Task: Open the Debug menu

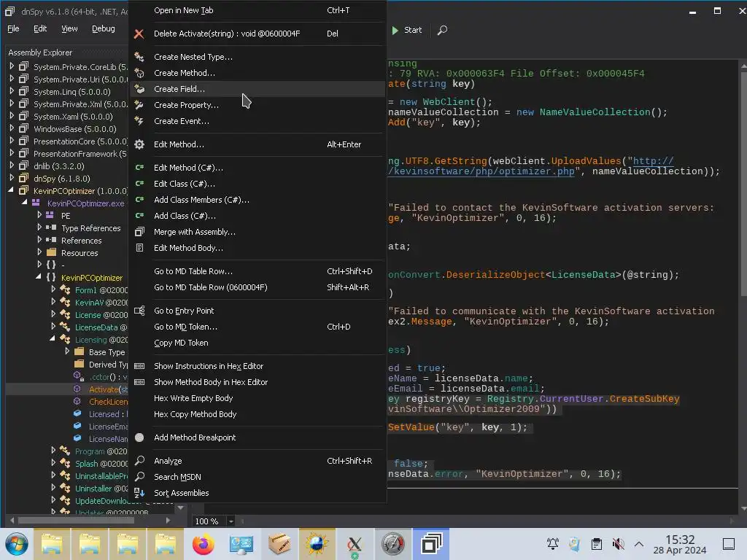Action: [x=104, y=28]
